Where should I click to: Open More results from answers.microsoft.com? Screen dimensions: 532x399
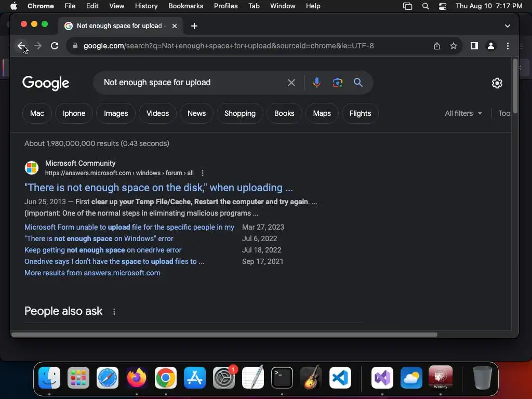click(x=92, y=273)
